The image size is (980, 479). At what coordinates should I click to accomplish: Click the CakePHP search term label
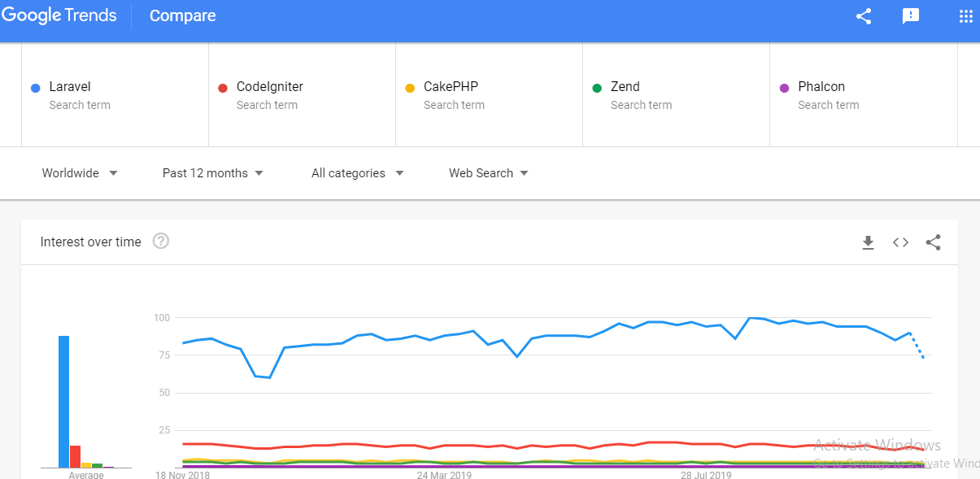pyautogui.click(x=451, y=86)
